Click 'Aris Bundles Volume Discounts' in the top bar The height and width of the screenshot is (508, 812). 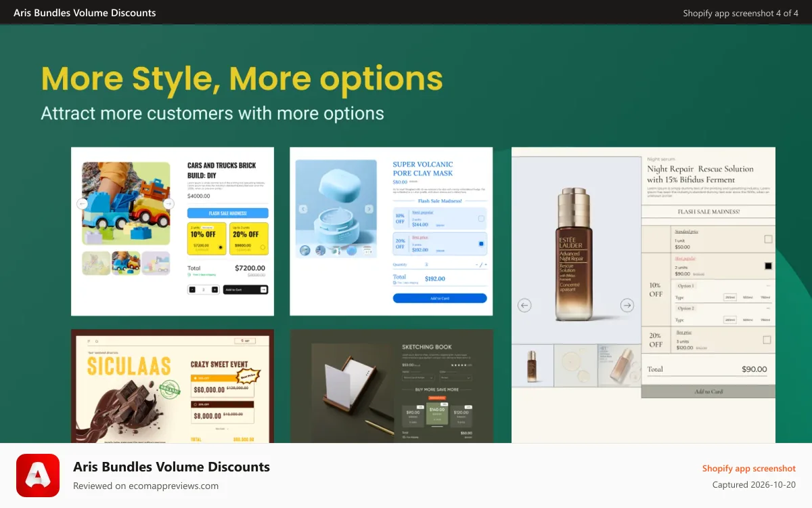pos(85,13)
